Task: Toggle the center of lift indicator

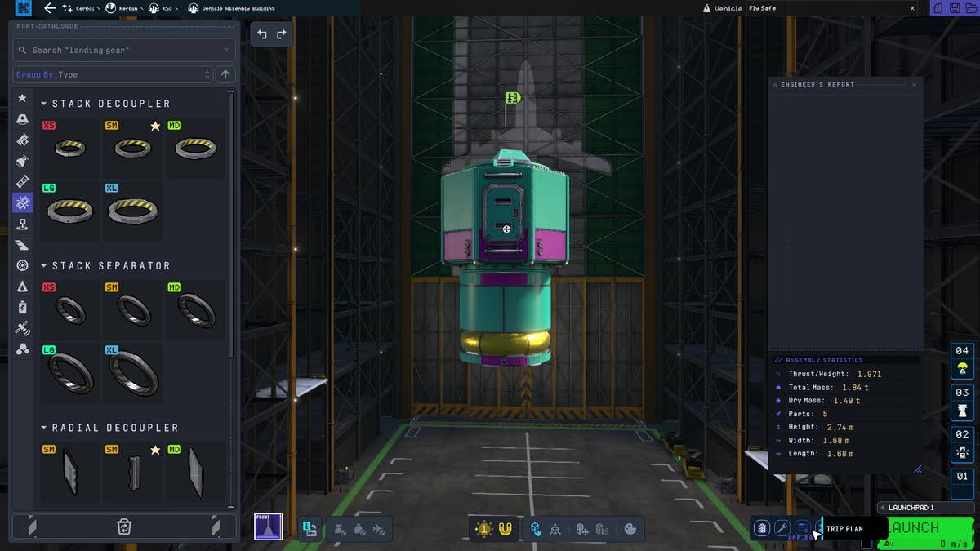Action: coord(380,529)
